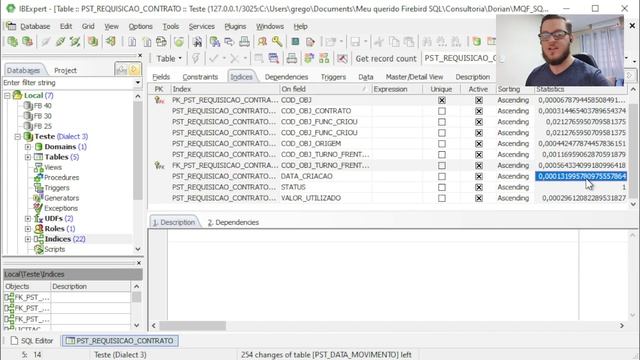Collapse the Local databases tree node
640x360 pixels.
click(x=7, y=96)
